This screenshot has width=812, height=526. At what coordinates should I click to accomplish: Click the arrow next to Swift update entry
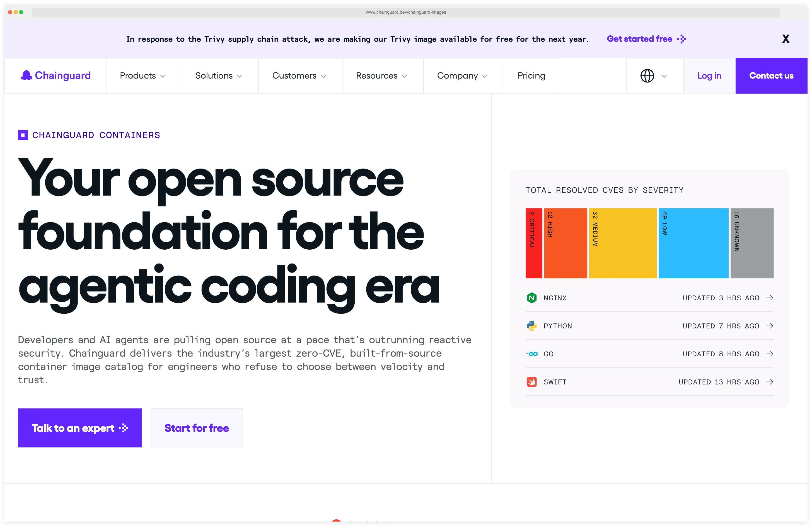(770, 382)
